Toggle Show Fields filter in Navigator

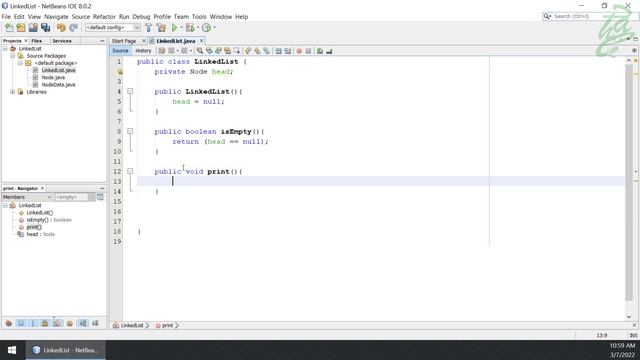tap(21, 323)
